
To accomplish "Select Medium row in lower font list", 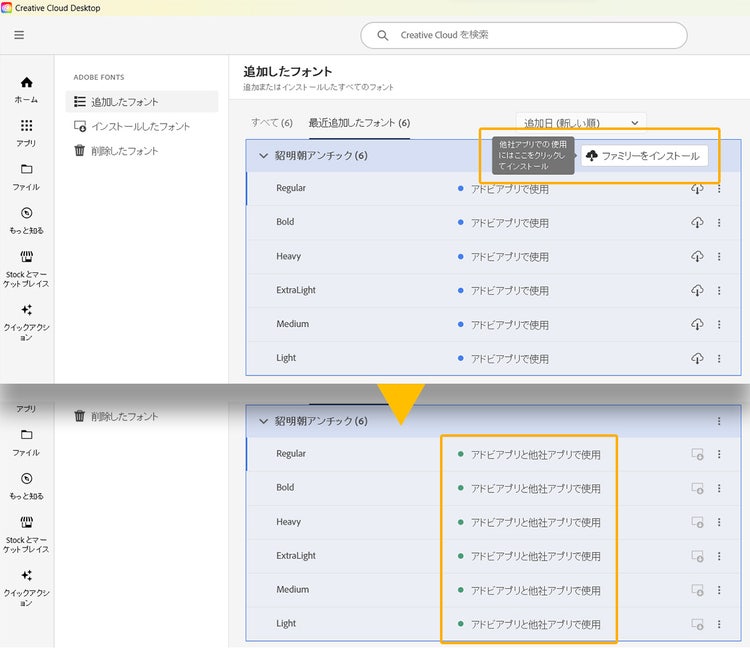I will pos(493,590).
